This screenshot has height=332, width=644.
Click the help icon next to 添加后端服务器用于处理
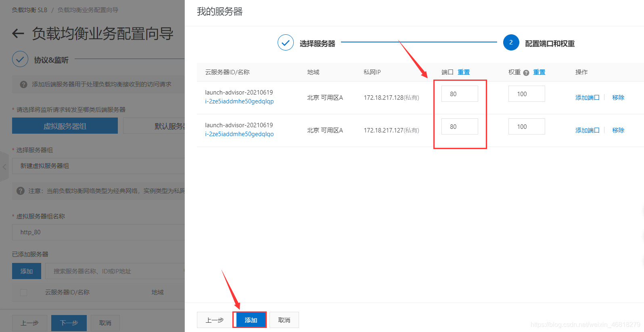(x=24, y=84)
